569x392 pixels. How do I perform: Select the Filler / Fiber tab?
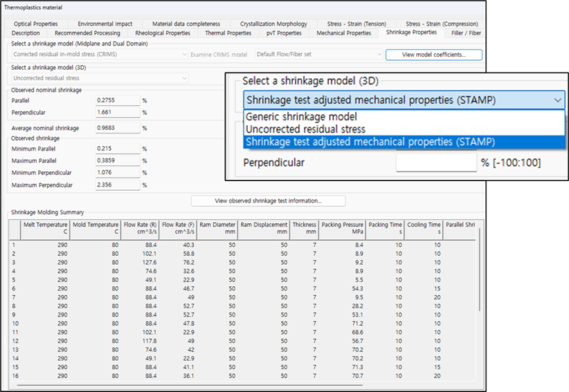coord(465,32)
